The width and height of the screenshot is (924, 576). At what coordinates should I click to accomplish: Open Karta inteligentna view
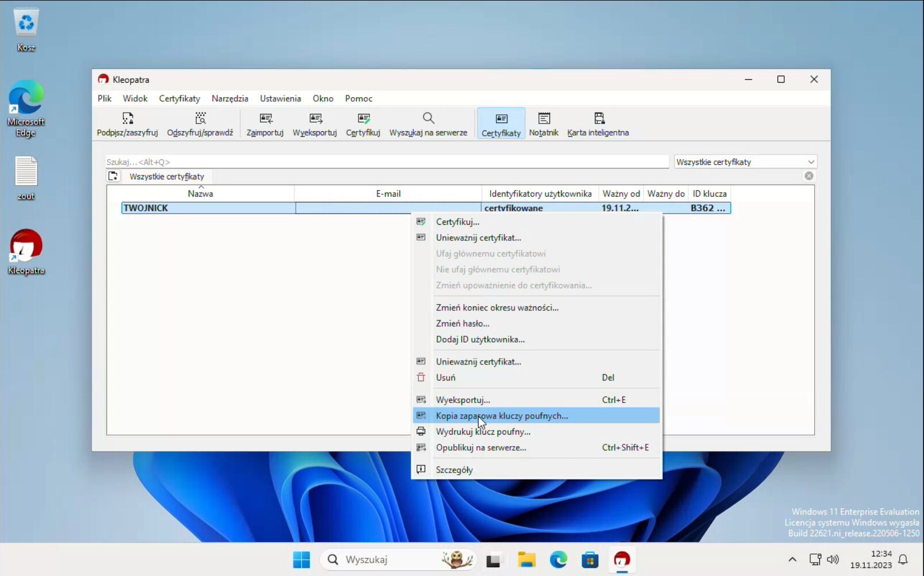(x=598, y=124)
